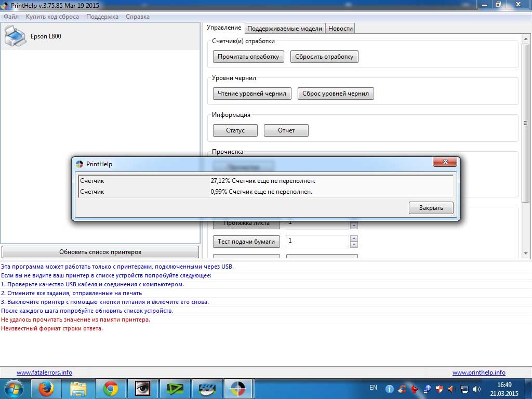Open the Купить код сброса menu

[x=52, y=17]
